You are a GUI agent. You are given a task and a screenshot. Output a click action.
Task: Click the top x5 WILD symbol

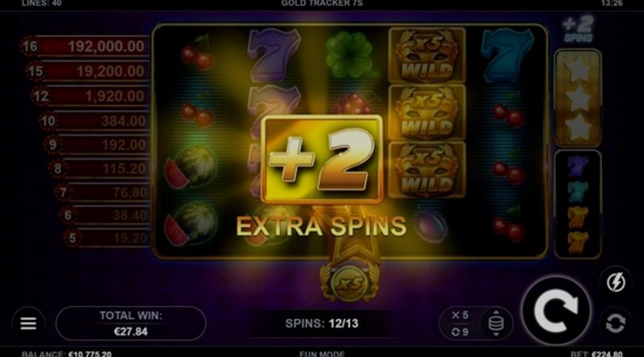pos(427,55)
